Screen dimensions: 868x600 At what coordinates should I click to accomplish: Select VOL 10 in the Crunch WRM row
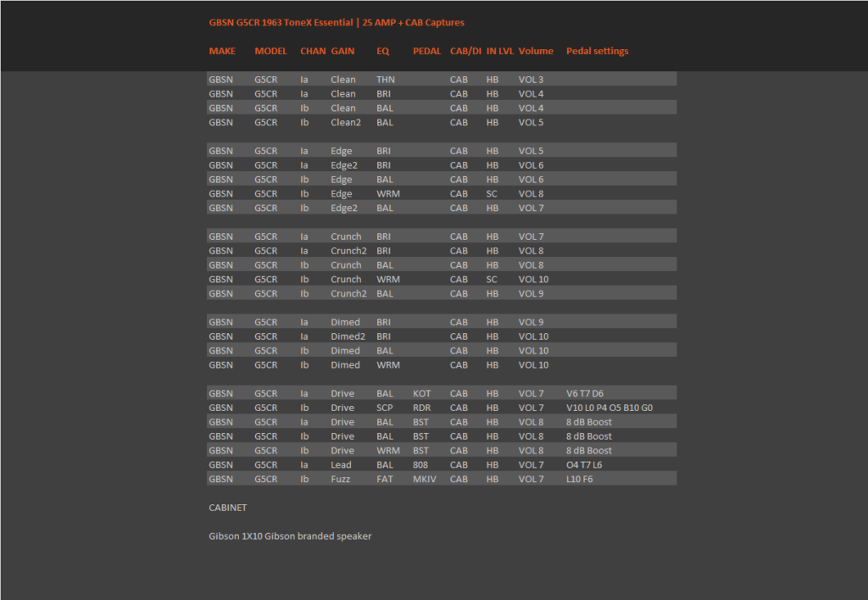[533, 280]
